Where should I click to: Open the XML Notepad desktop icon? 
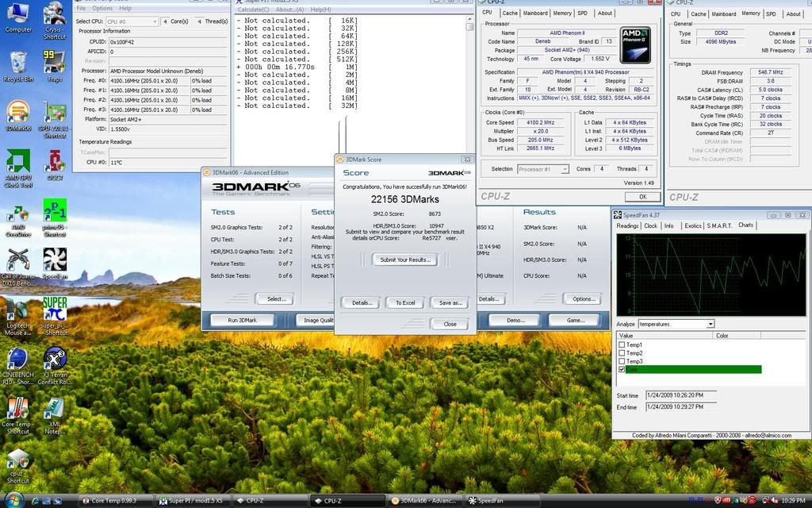coord(55,416)
